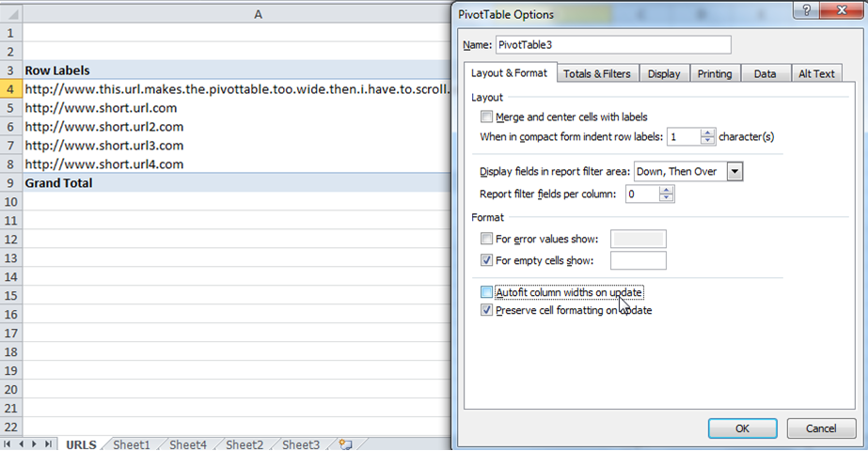
Task: Increase the indent row labels spinner value
Action: click(x=708, y=132)
